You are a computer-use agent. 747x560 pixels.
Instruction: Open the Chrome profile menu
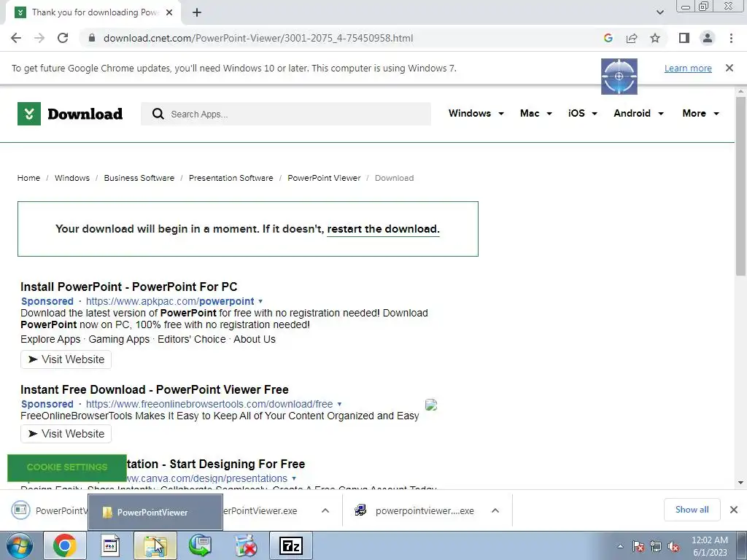click(x=708, y=38)
